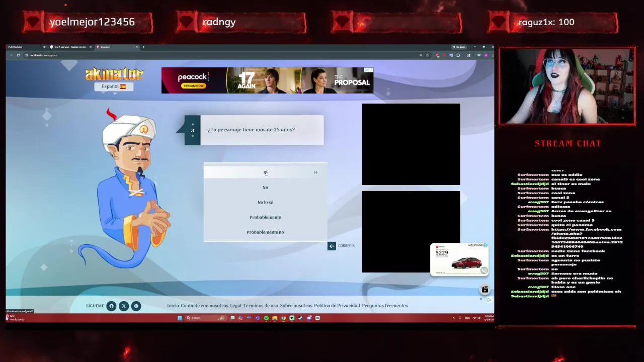Answer 'Sí' to the question

click(266, 172)
